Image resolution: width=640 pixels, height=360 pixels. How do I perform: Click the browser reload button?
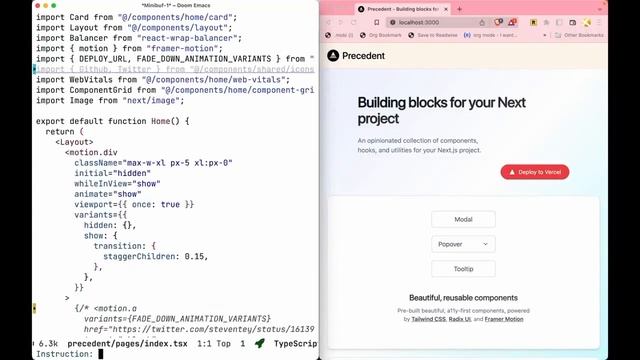[x=353, y=22]
